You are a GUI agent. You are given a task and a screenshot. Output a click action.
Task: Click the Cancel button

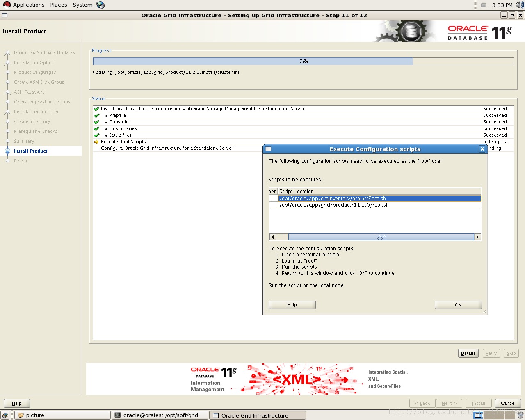[x=508, y=403]
